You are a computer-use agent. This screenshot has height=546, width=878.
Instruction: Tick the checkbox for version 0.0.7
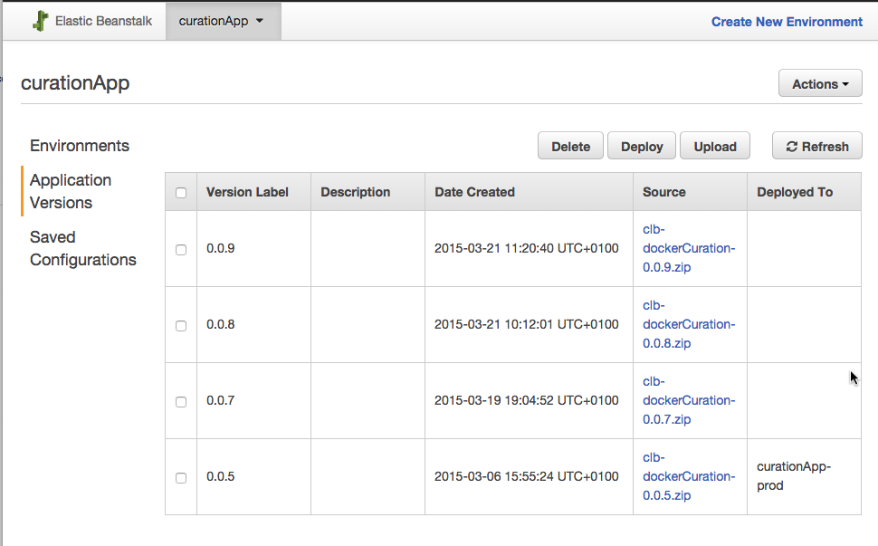pyautogui.click(x=181, y=401)
